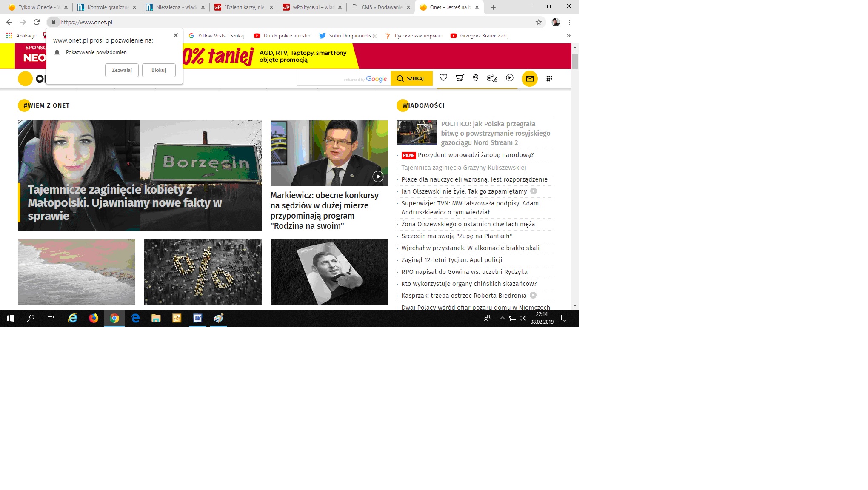Open Windows taskbar search
This screenshot has width=868, height=490.
coord(31,318)
